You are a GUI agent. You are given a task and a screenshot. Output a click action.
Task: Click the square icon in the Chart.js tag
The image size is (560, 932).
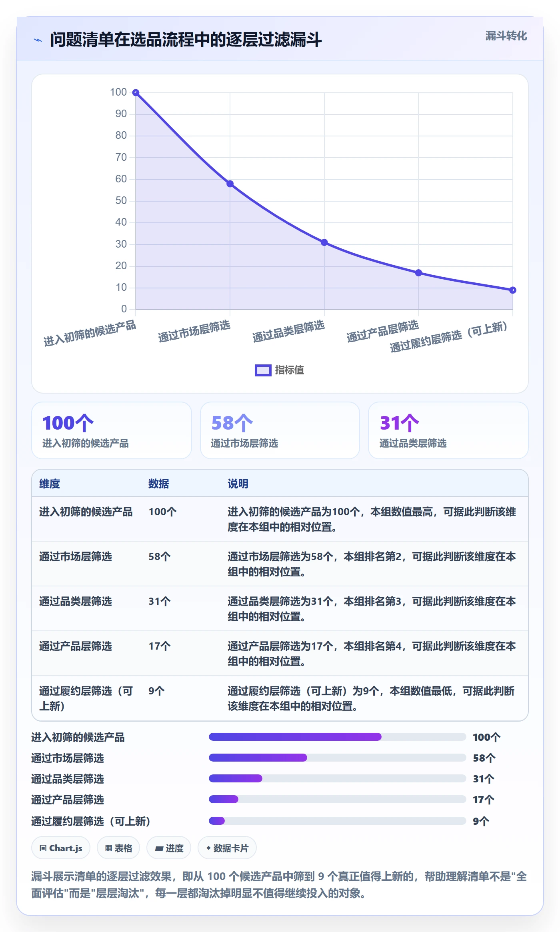(43, 848)
